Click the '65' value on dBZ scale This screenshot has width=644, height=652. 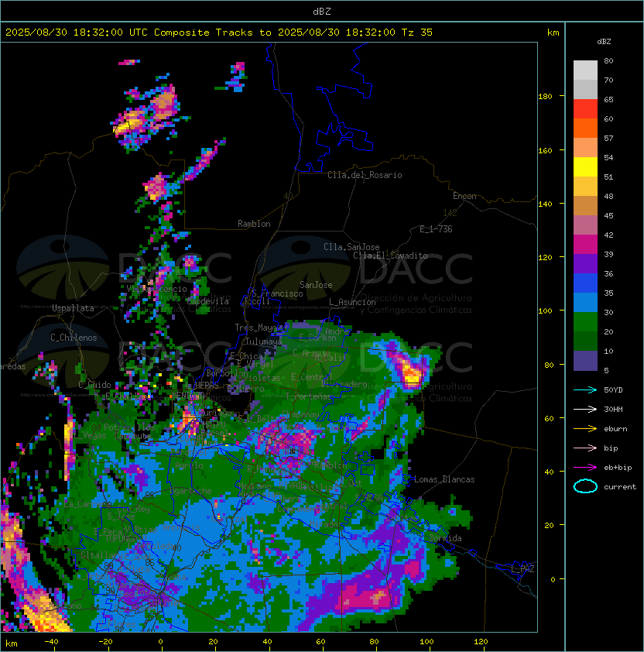click(608, 99)
